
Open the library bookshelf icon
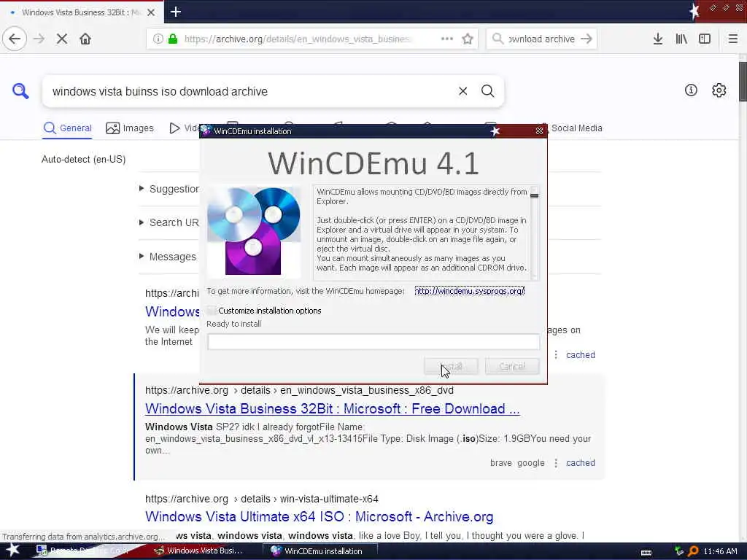tap(681, 39)
